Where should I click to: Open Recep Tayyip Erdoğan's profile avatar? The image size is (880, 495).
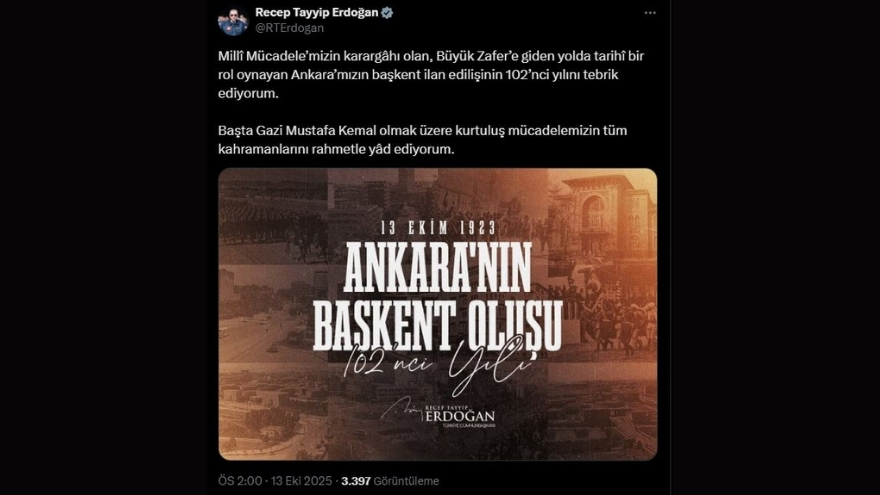(233, 21)
